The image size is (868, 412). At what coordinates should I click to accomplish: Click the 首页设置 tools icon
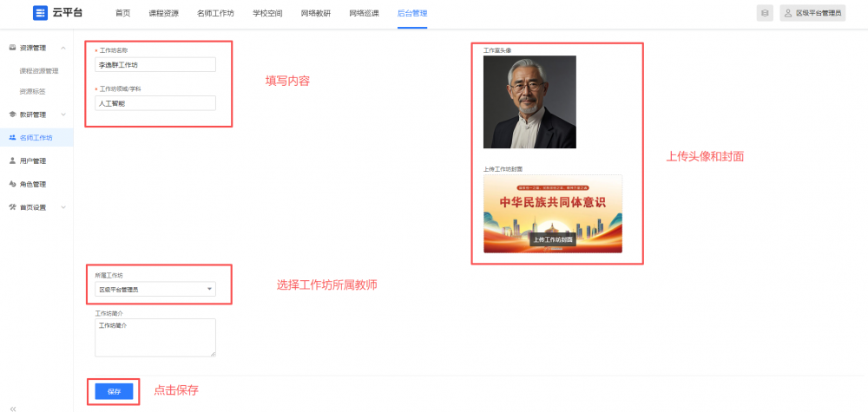coord(11,207)
